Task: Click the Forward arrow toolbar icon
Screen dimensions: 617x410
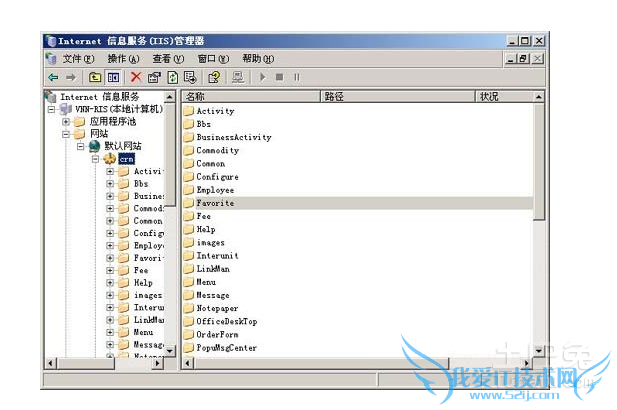Action: point(71,77)
